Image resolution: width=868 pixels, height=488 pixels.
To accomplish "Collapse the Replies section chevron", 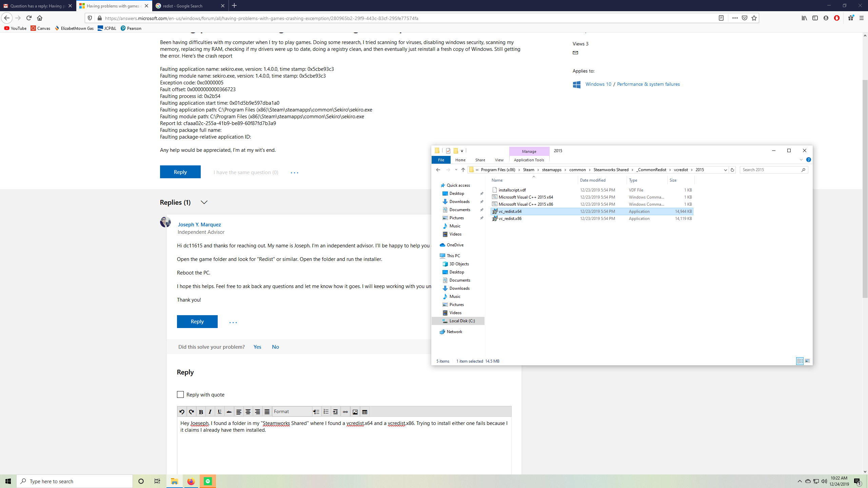I will pos(204,202).
